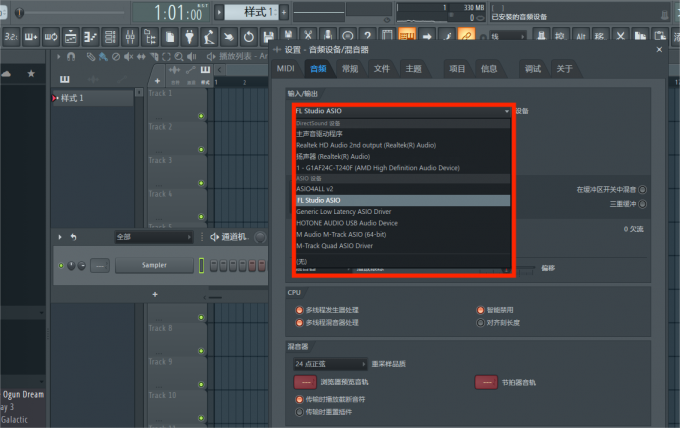Click the star favorites icon in the browser

click(31, 74)
